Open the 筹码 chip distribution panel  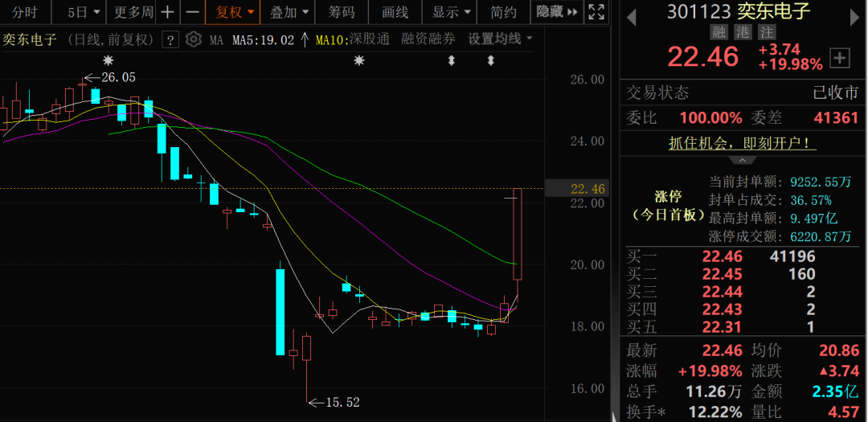click(x=341, y=12)
